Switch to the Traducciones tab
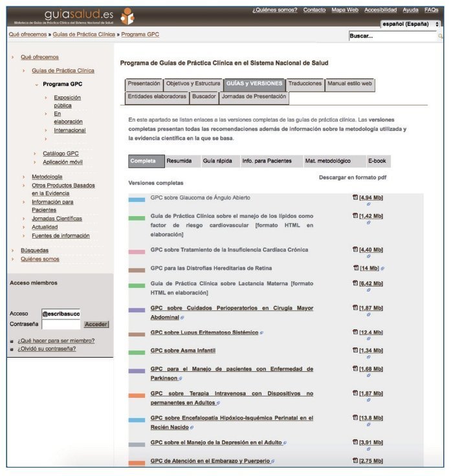 [x=305, y=84]
